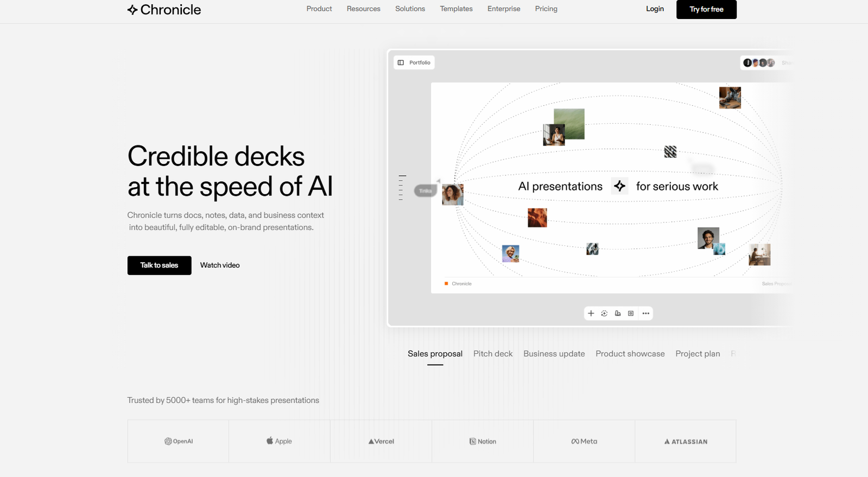Click the small grey photo at bottom center of slide
This screenshot has height=477, width=868.
[x=592, y=249]
